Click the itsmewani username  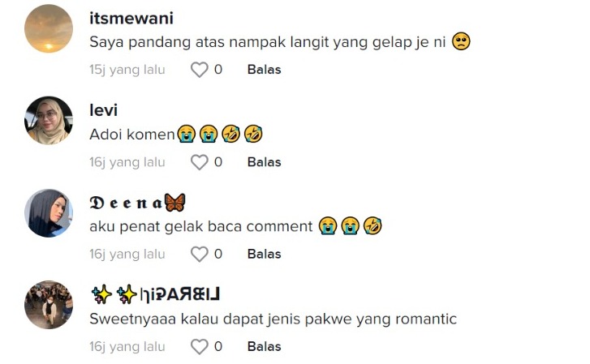(x=131, y=19)
